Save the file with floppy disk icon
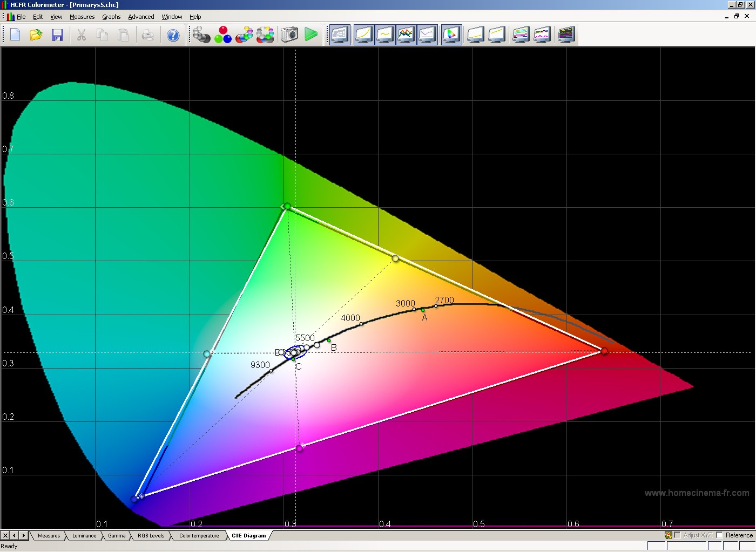The height and width of the screenshot is (552, 756). tap(57, 35)
